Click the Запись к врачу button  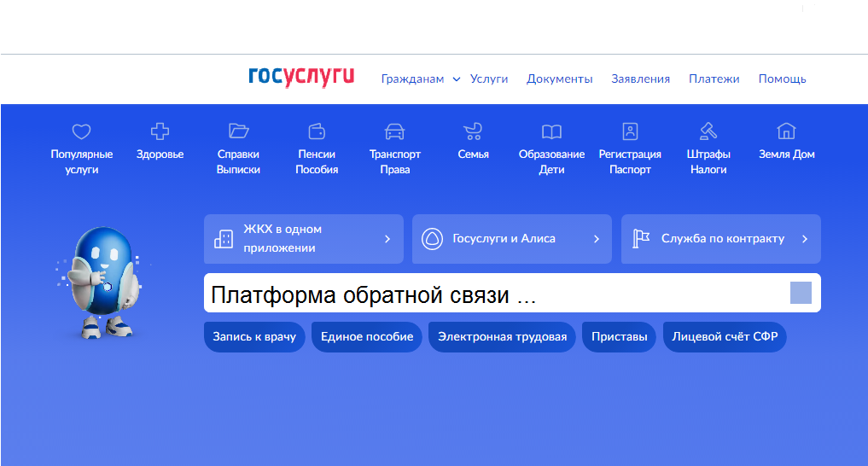pos(254,337)
